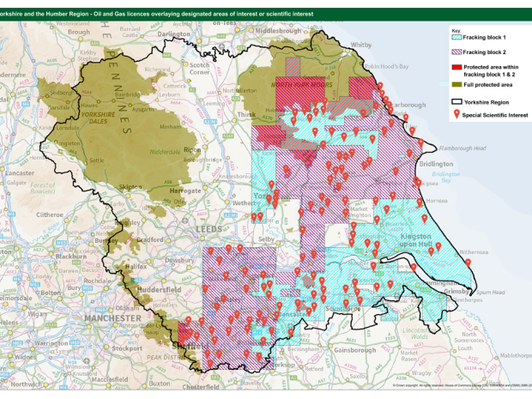Click the Whitby label on the coast
Viewport: 532px width, 399px height.
pyautogui.click(x=361, y=45)
